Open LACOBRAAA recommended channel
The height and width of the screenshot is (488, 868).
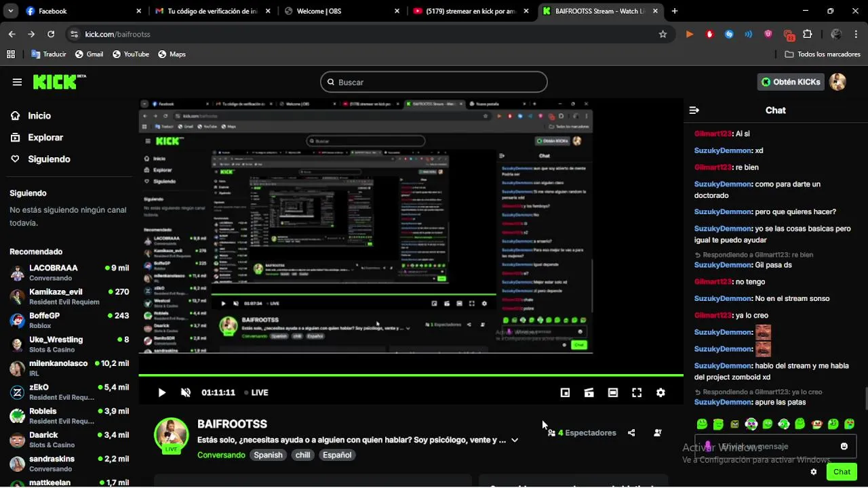click(x=69, y=272)
